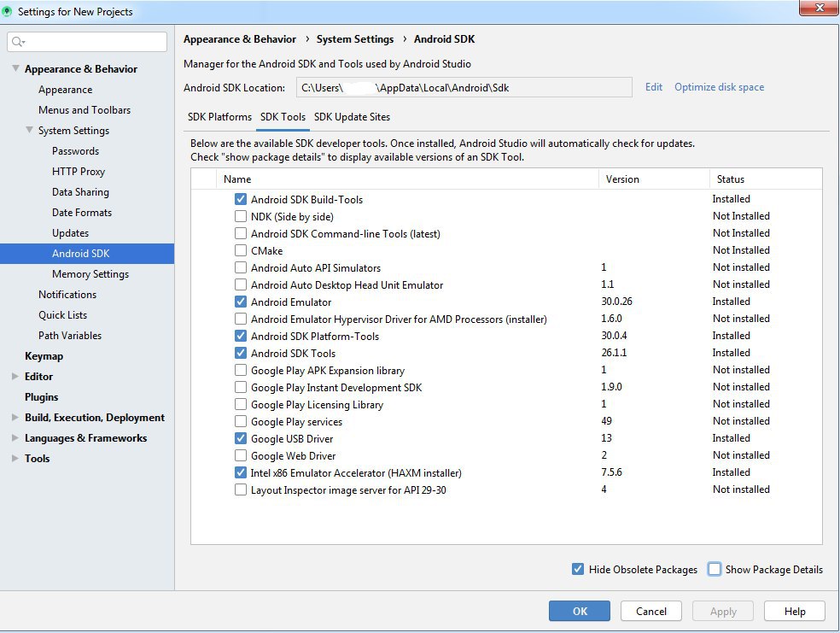The width and height of the screenshot is (840, 633).
Task: Open Data Sharing settings
Action: pyautogui.click(x=80, y=192)
